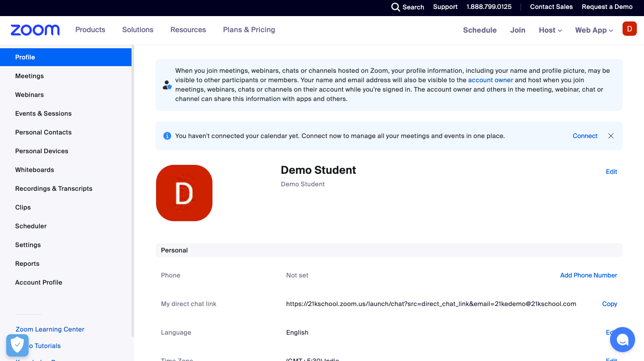Click Add Phone Number
This screenshot has width=644, height=361.
pyautogui.click(x=589, y=275)
